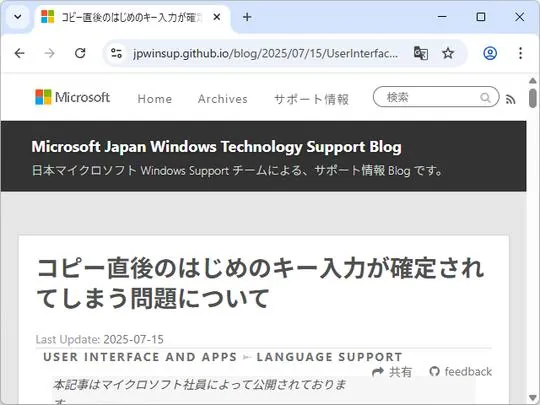This screenshot has width=540, height=405.
Task: Click the browser back arrow
Action: (x=20, y=53)
